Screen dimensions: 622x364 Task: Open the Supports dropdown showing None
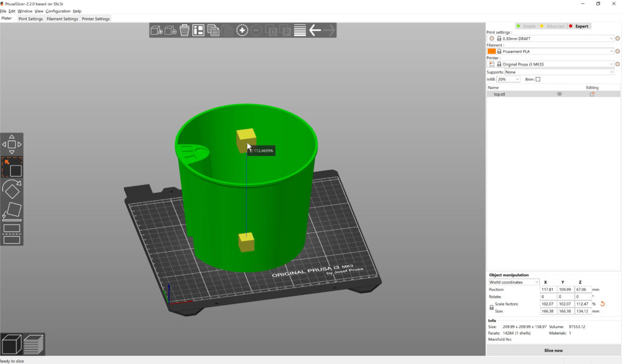click(559, 72)
